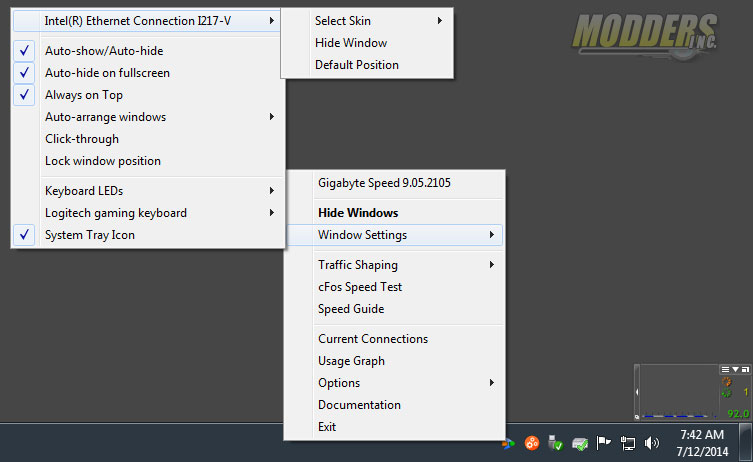753x462 pixels.
Task: Open the cFosSpeed status window menu icon
Action: click(725, 369)
